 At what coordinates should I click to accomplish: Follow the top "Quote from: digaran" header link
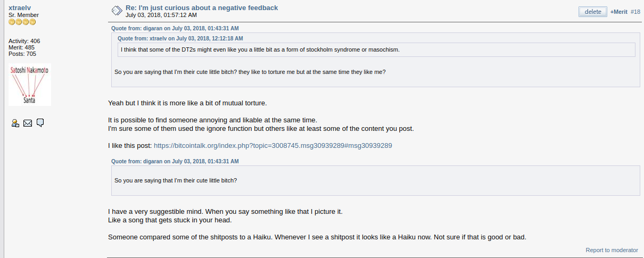(x=175, y=28)
